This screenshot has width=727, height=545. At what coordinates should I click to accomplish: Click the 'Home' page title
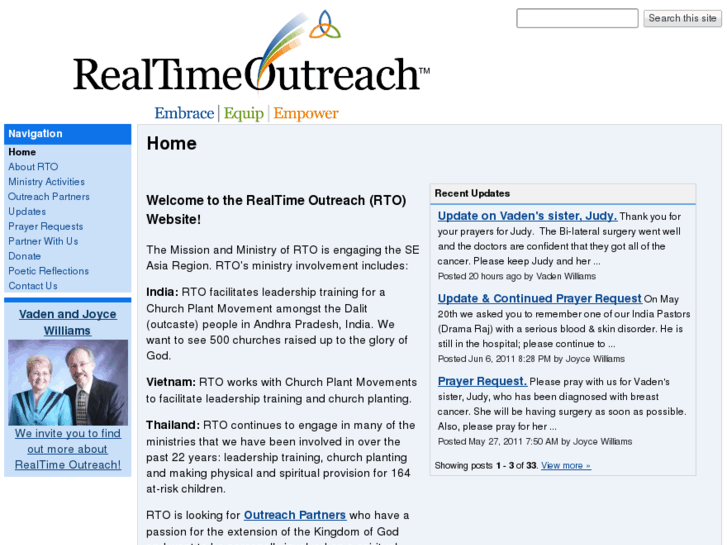pos(172,143)
